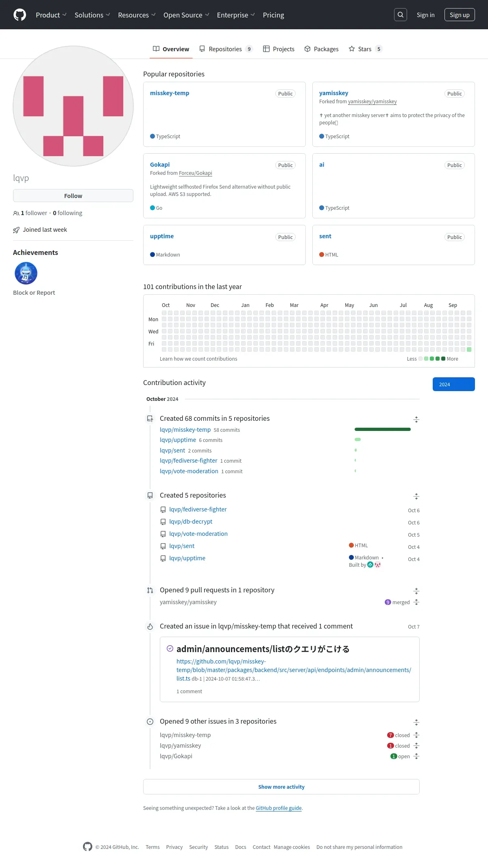Screen dimensions: 488x868
Task: Open the sent popular repository
Action: (x=325, y=236)
